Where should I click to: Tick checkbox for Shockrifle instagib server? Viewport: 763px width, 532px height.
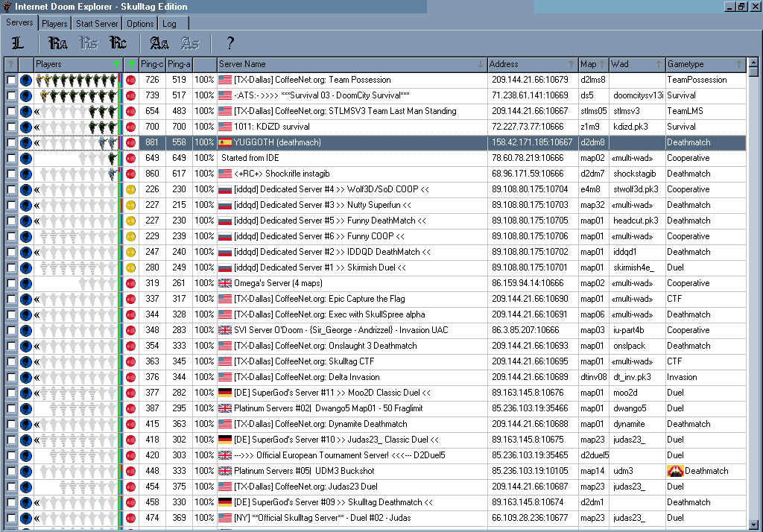[11, 174]
